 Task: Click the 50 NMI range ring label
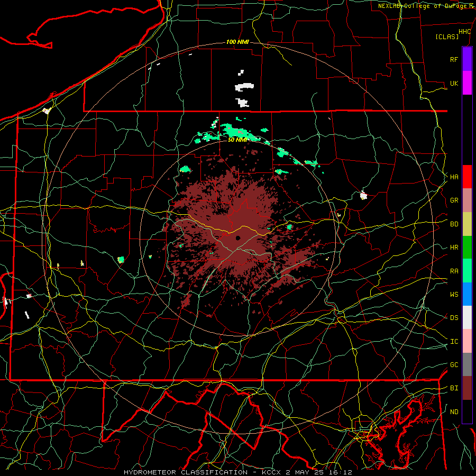coord(237,140)
